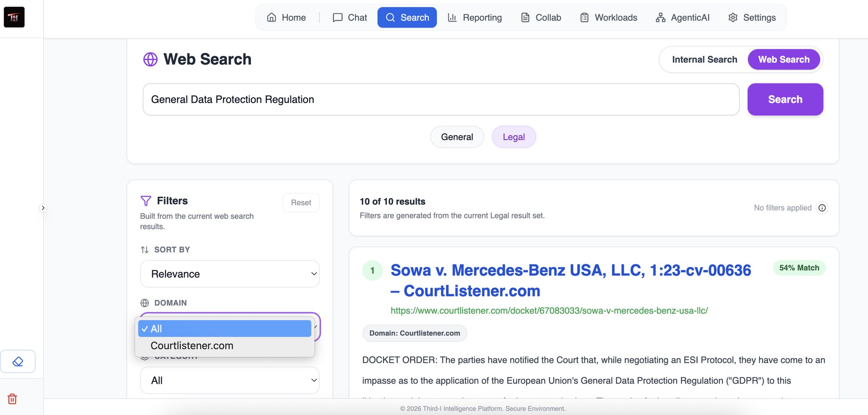Select the General search category chip
868x415 pixels.
[457, 137]
